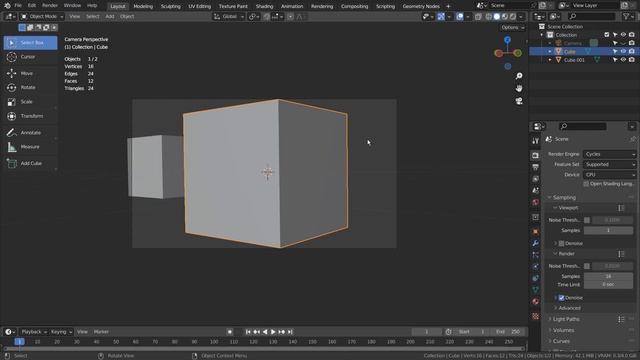
Task: Click the Blender logo menu icon
Action: point(7,6)
